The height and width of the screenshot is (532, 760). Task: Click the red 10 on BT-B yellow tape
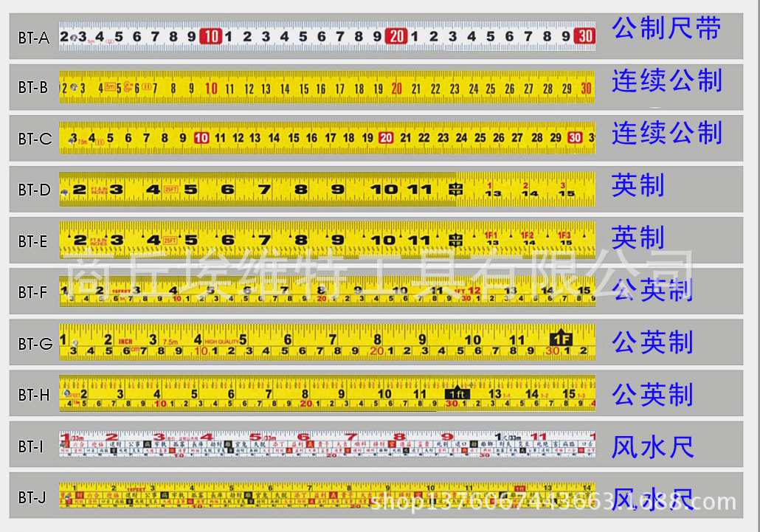click(211, 89)
